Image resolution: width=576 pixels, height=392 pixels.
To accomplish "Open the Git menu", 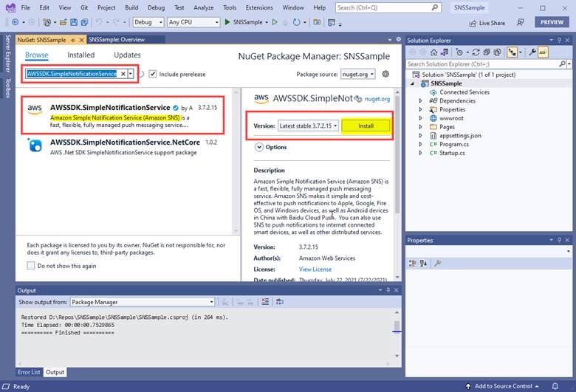I will tap(84, 7).
